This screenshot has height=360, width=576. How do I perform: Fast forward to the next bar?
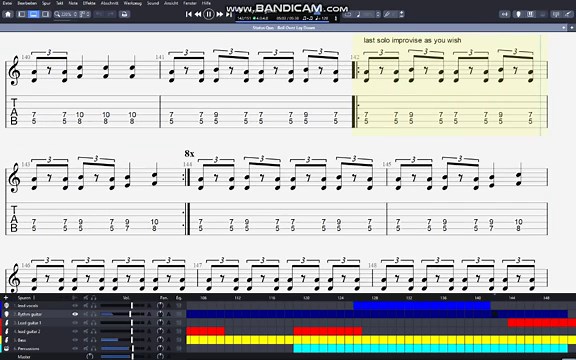point(220,14)
